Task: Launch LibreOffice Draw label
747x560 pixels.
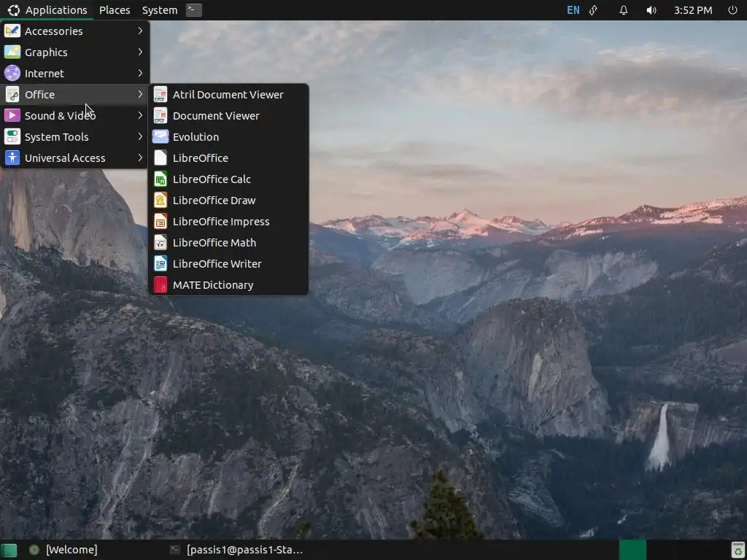Action: point(214,200)
